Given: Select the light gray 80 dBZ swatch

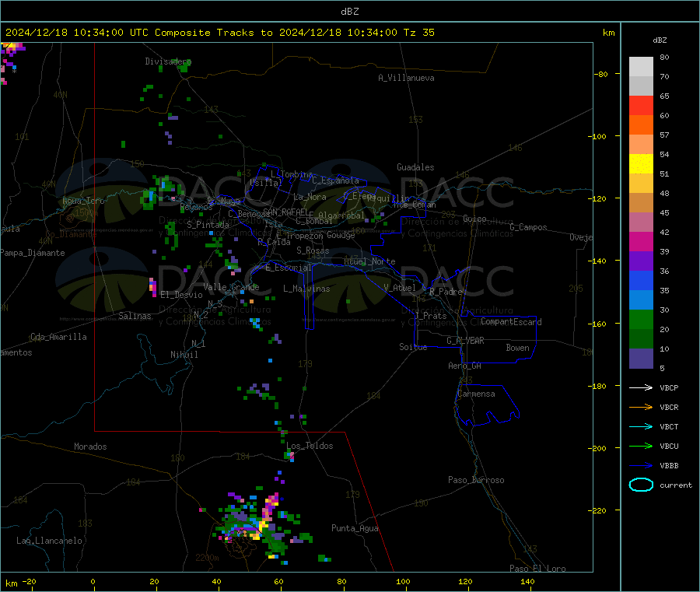Looking at the screenshot, I should tap(641, 67).
